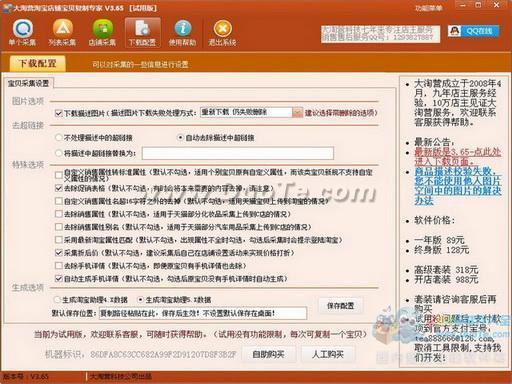This screenshot has width=512, height=384.
Task: Click the QQ在线 contact button
Action: click(474, 31)
